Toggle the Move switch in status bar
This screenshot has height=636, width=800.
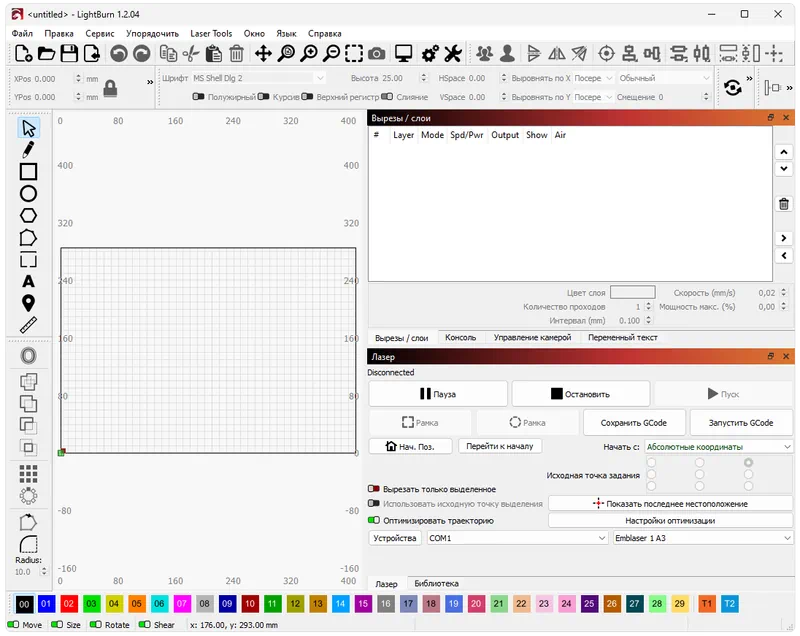(x=13, y=624)
